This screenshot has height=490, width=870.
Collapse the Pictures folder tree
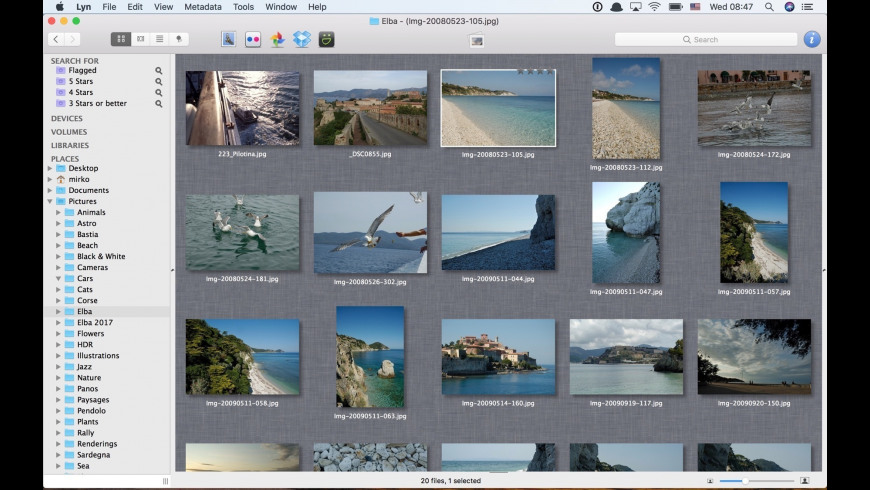(50, 202)
